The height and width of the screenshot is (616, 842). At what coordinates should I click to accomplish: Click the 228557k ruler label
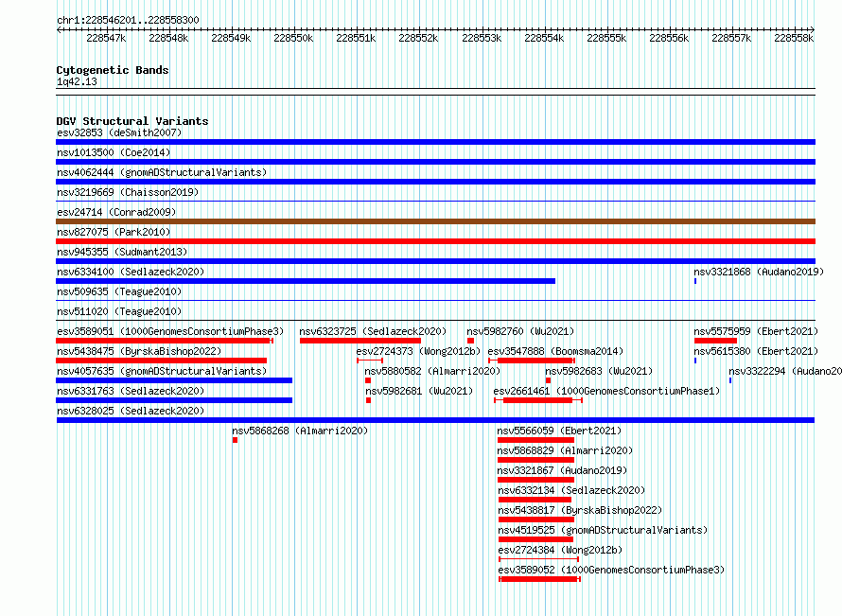(731, 38)
